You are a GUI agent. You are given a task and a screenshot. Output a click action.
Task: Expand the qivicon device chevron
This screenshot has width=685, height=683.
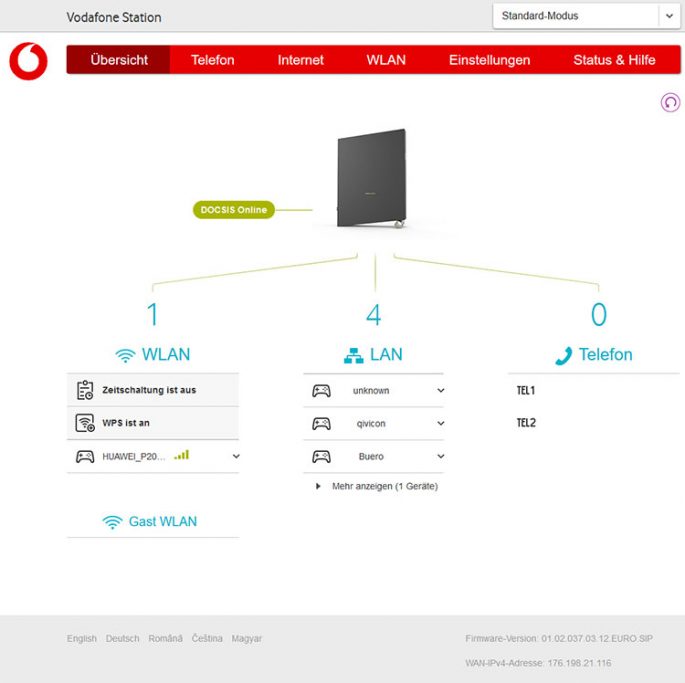pos(441,423)
